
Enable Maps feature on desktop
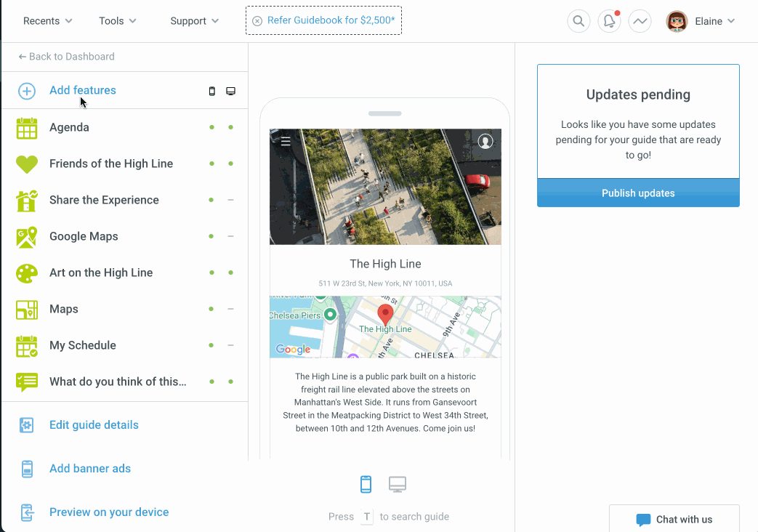coord(230,309)
